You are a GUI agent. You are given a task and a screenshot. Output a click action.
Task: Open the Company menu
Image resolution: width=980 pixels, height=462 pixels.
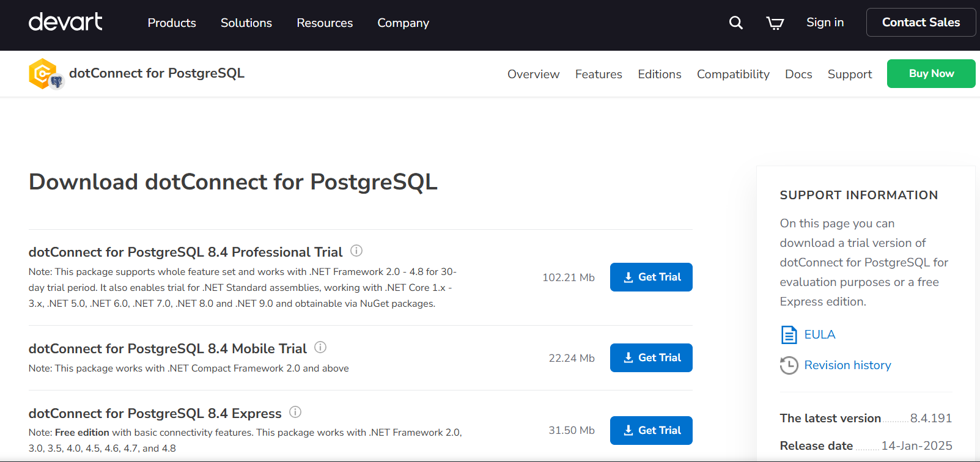click(403, 23)
